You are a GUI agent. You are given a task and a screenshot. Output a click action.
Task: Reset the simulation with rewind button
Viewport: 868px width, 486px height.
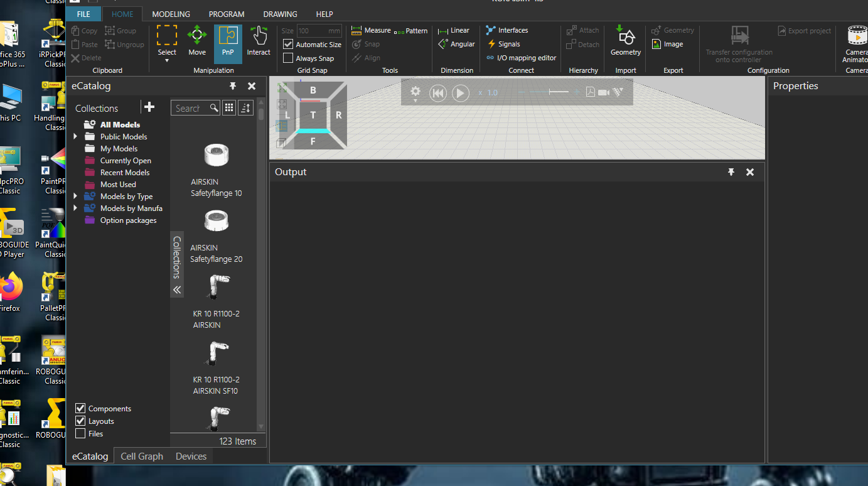pyautogui.click(x=438, y=93)
